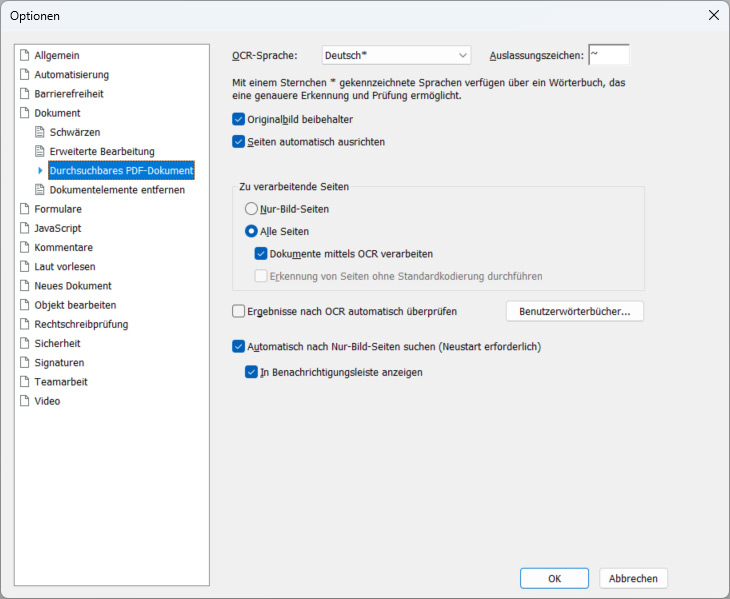The height and width of the screenshot is (599, 730).
Task: Click the icon next to Dokumentelemente entfernen
Action: pos(40,190)
